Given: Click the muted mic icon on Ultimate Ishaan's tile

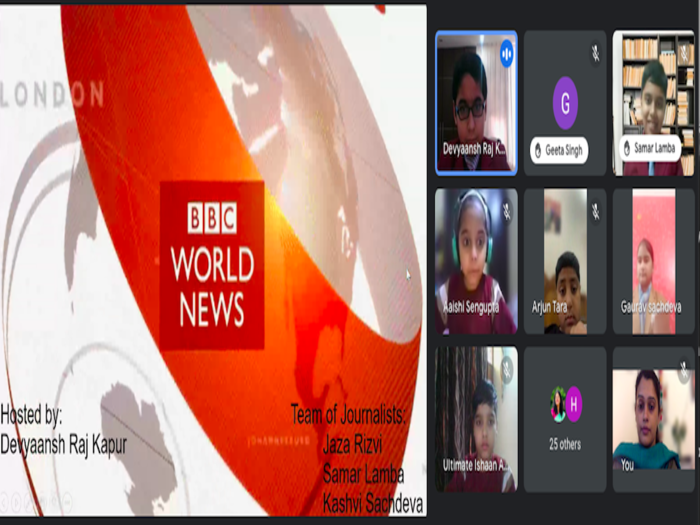Looking at the screenshot, I should click(x=506, y=370).
